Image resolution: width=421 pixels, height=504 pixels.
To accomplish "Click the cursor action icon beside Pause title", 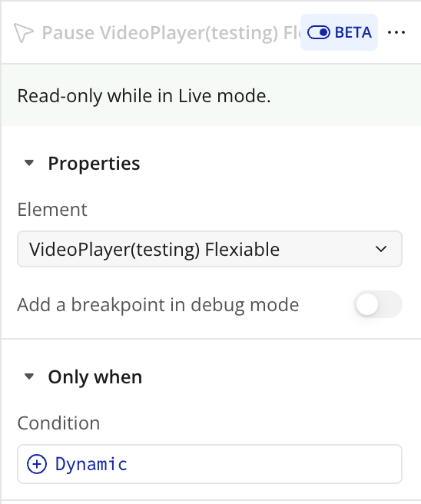I will coord(24,32).
